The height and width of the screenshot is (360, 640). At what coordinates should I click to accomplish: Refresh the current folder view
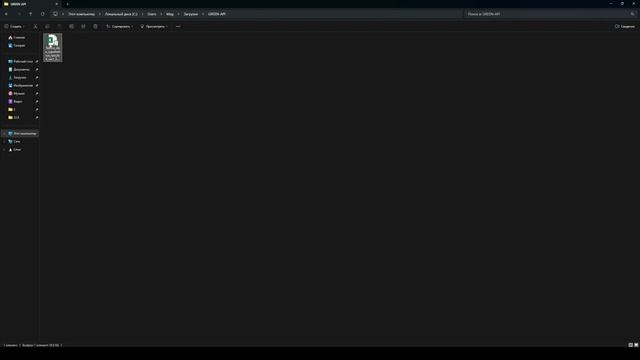42,14
